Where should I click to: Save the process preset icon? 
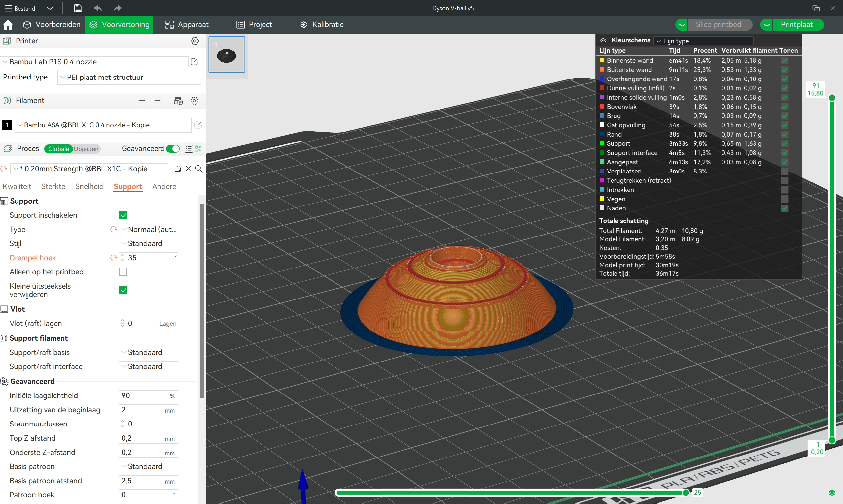(x=177, y=169)
